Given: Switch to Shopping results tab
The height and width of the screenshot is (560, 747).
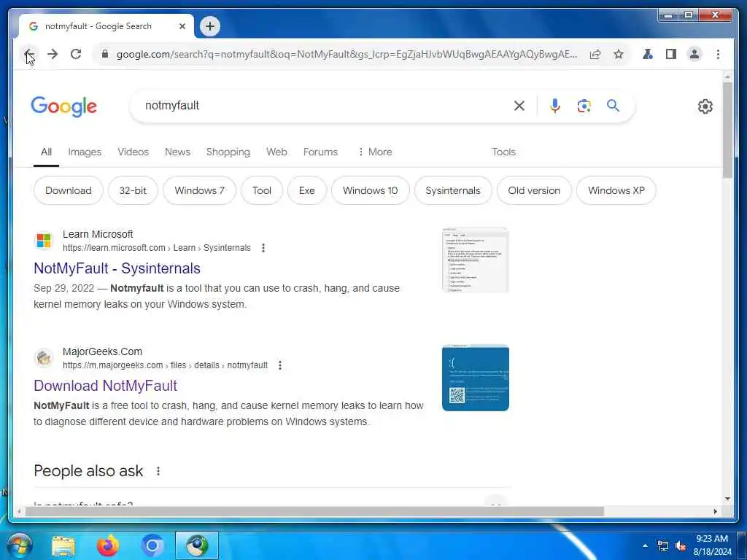Looking at the screenshot, I should click(x=228, y=152).
